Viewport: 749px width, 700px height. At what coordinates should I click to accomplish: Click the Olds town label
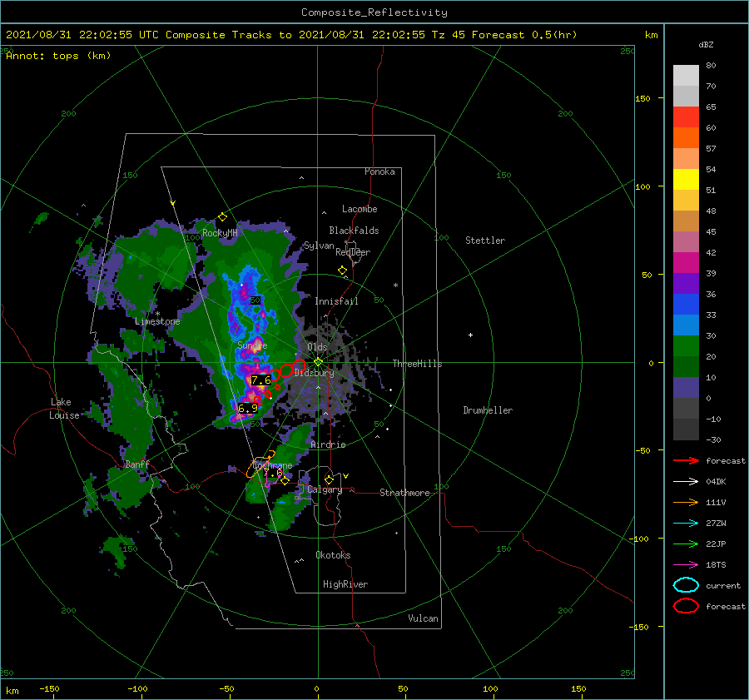point(317,347)
